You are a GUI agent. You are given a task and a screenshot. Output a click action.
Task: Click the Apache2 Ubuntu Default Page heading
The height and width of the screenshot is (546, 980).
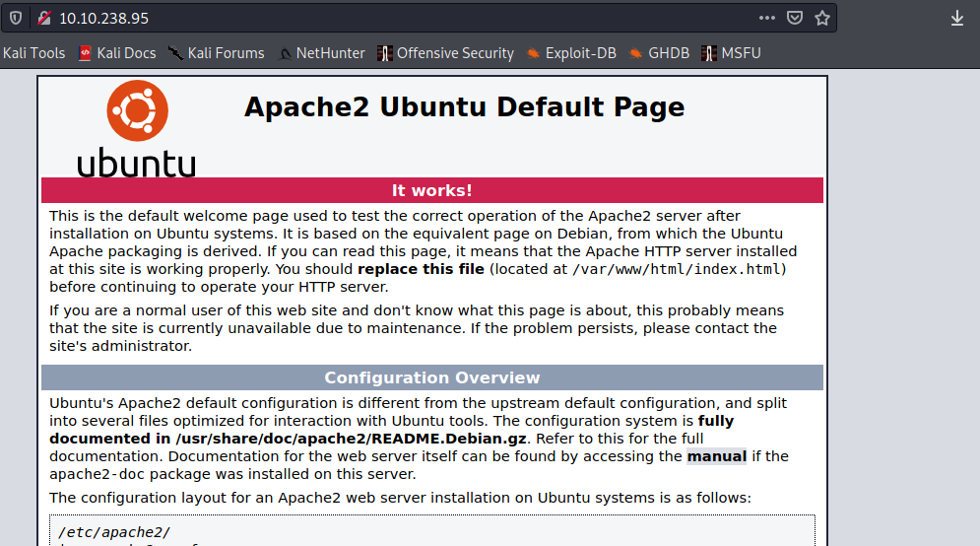(464, 107)
